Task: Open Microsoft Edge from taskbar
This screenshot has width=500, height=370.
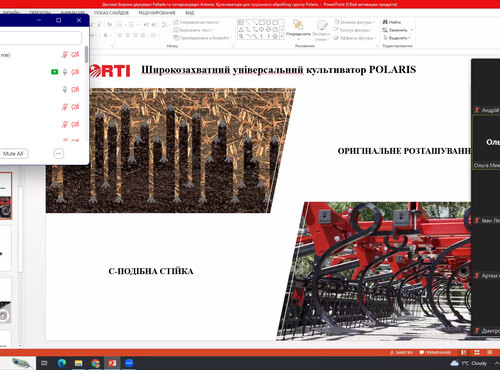Action: click(62, 363)
